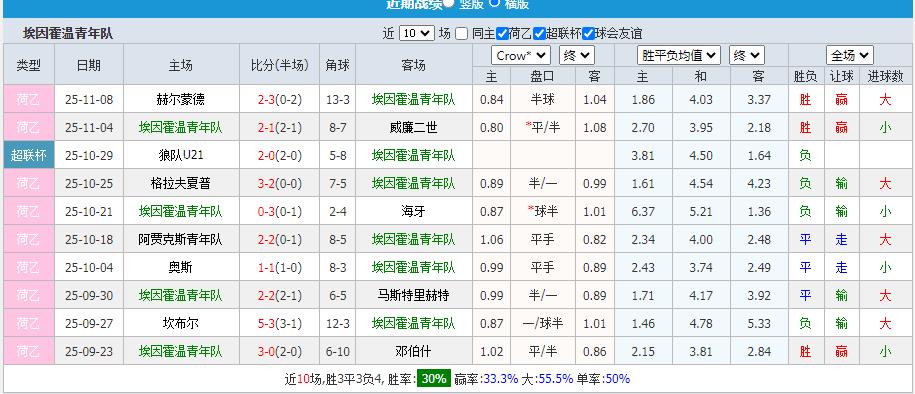
Task: Click the handicap *球半
Action: 542,211
